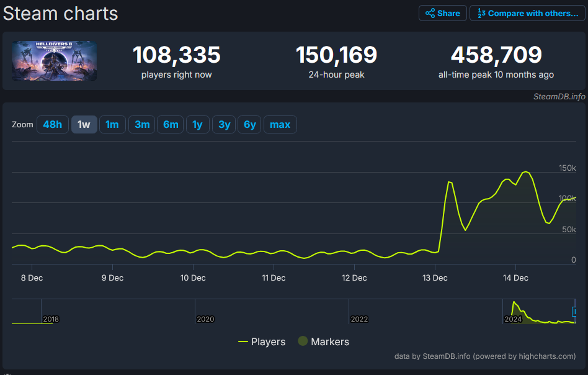
Task: Click the 14 Dec axis label
Action: (x=515, y=278)
